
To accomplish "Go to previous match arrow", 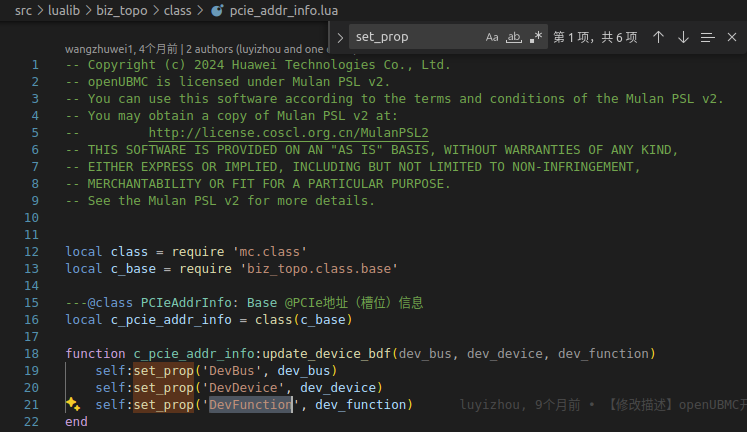I will pos(658,37).
